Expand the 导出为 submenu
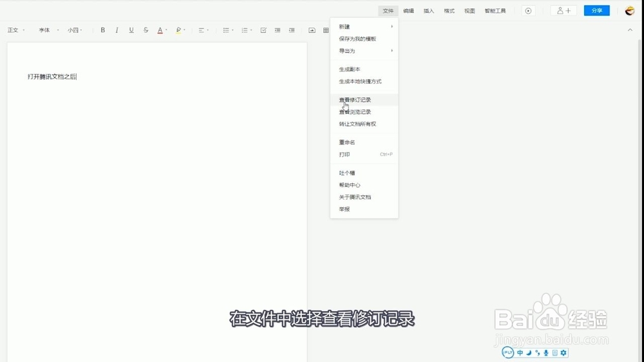The width and height of the screenshot is (644, 362). [364, 51]
